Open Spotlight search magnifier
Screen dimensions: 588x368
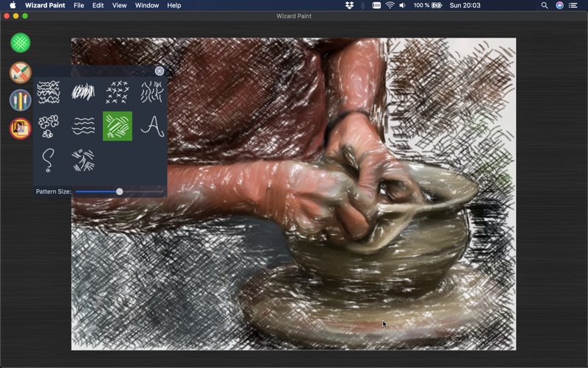point(545,5)
